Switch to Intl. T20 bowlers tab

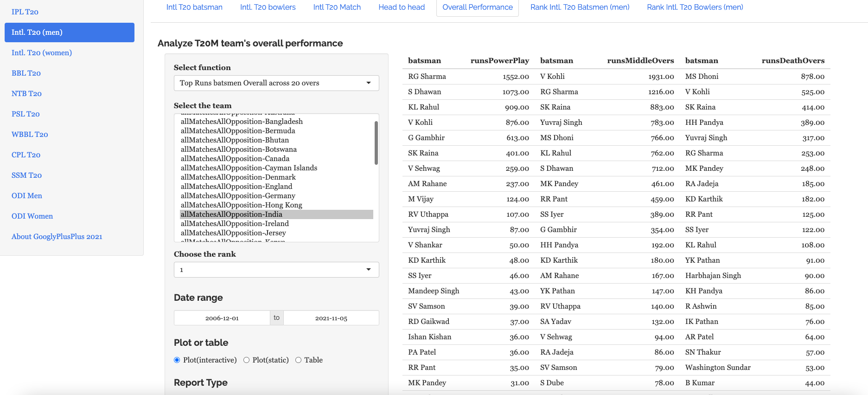(268, 7)
